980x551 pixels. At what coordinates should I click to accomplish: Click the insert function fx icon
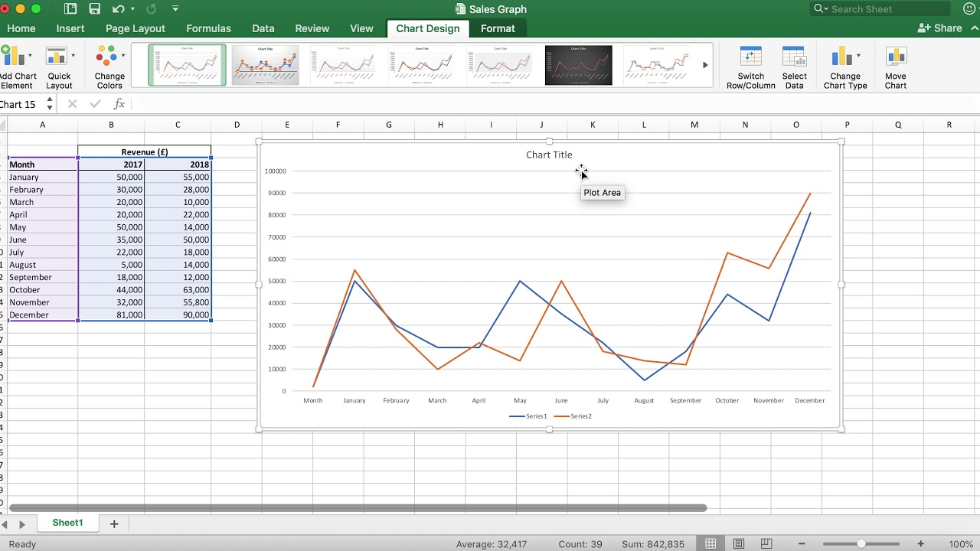pos(119,104)
